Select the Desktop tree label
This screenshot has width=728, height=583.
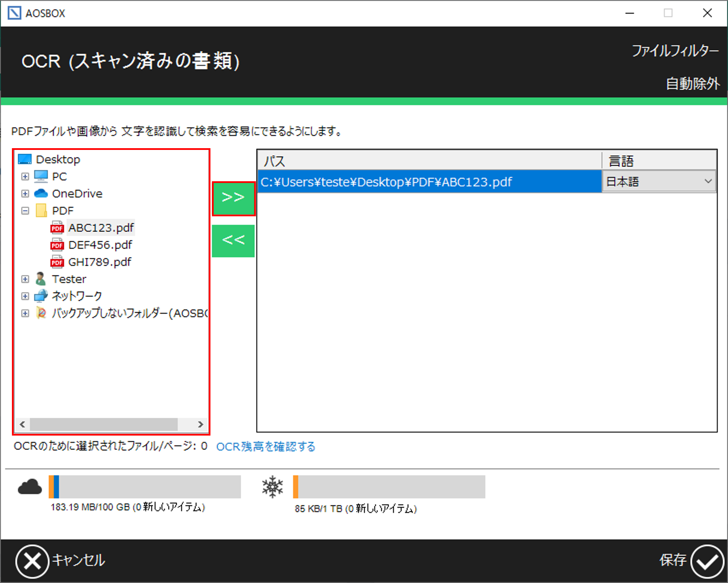pyautogui.click(x=58, y=159)
